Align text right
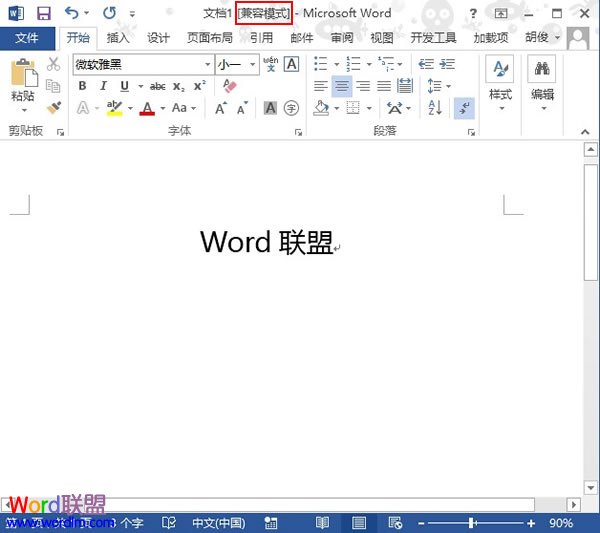This screenshot has height=533, width=600. pos(363,86)
